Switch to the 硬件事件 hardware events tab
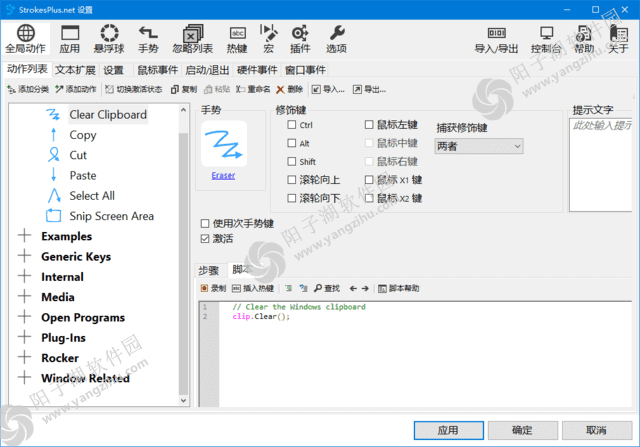This screenshot has height=447, width=640. 257,70
